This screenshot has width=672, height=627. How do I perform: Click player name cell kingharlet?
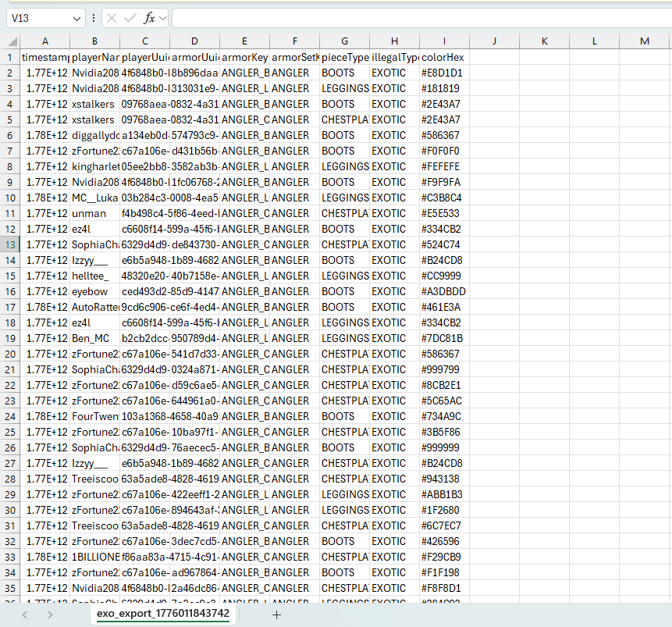coord(94,166)
